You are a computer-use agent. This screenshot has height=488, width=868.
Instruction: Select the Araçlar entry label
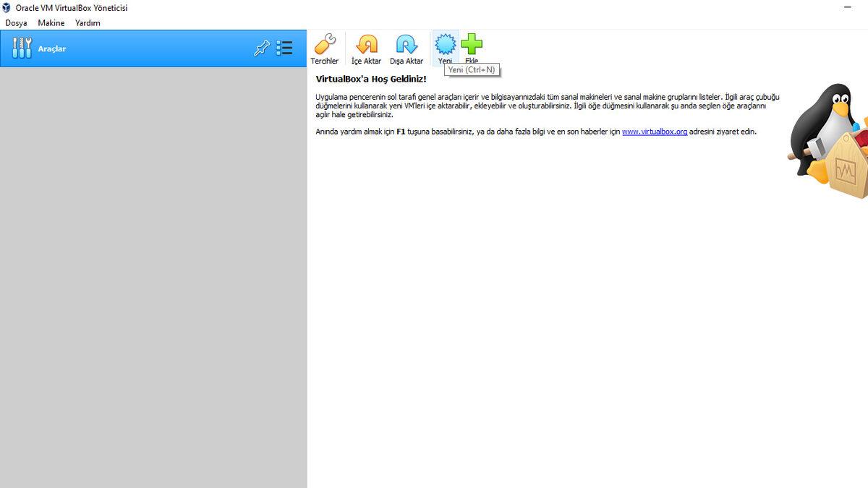click(x=52, y=49)
